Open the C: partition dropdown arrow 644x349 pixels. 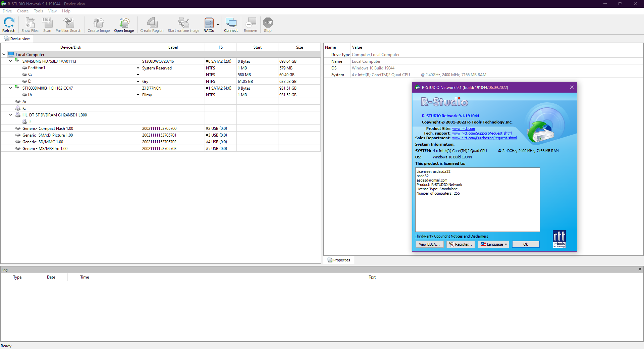click(x=138, y=75)
